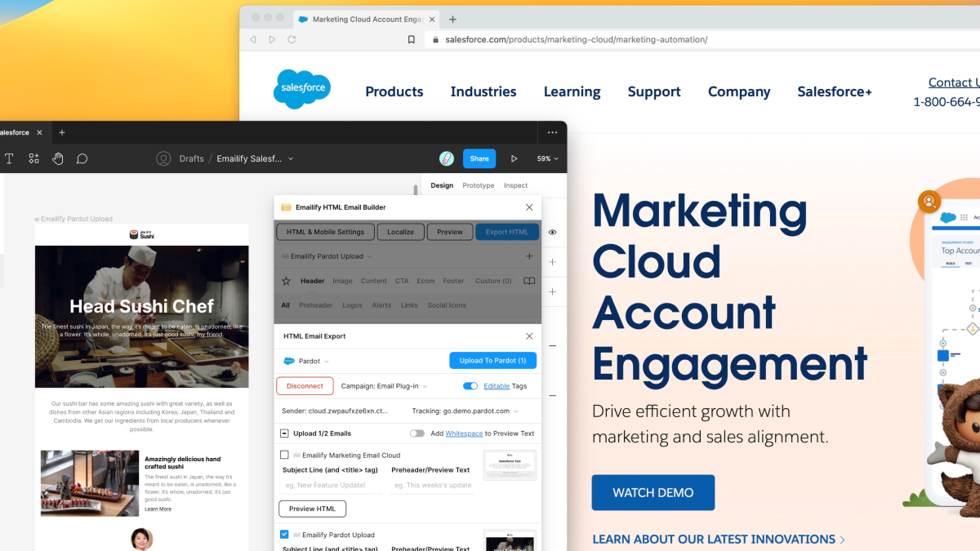Click the Upload To Pardot (1) button
The height and width of the screenshot is (551, 980).
[x=492, y=361]
